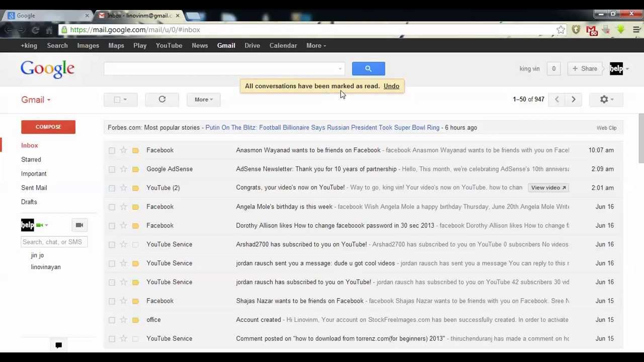Star the Facebook Anasmon Wayanad email
The image size is (644, 362).
[123, 150]
